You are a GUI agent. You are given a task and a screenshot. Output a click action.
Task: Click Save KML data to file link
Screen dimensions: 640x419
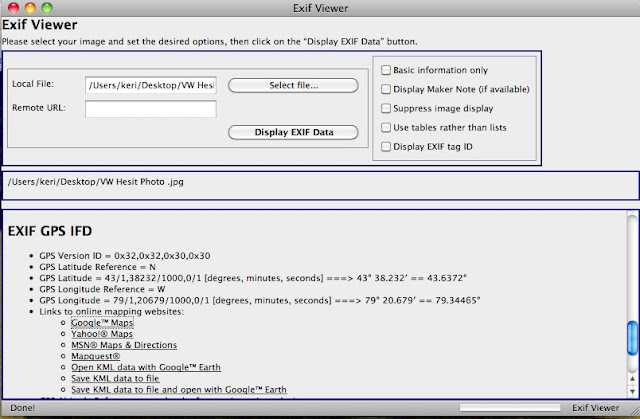(x=115, y=379)
